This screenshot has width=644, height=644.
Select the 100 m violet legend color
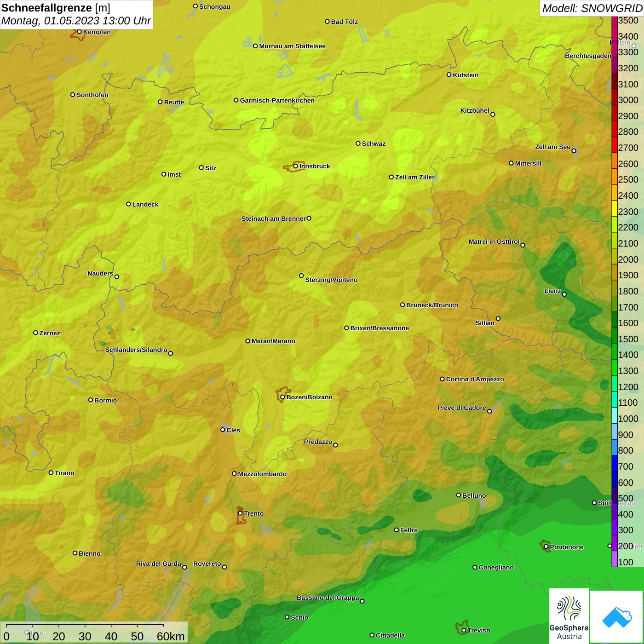[x=615, y=559]
